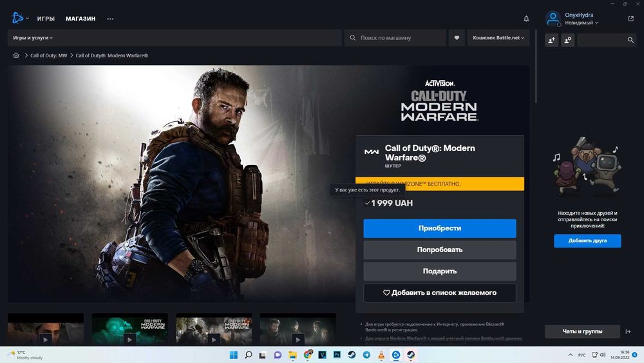Viewport: 644px width, 363px height.
Task: Click the friend settings icon beside add friend
Action: point(567,40)
